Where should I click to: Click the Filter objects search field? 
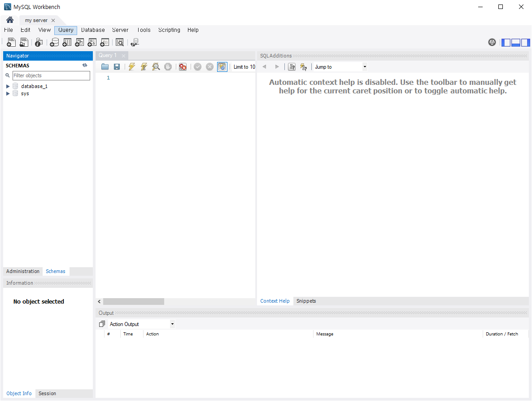coord(51,75)
